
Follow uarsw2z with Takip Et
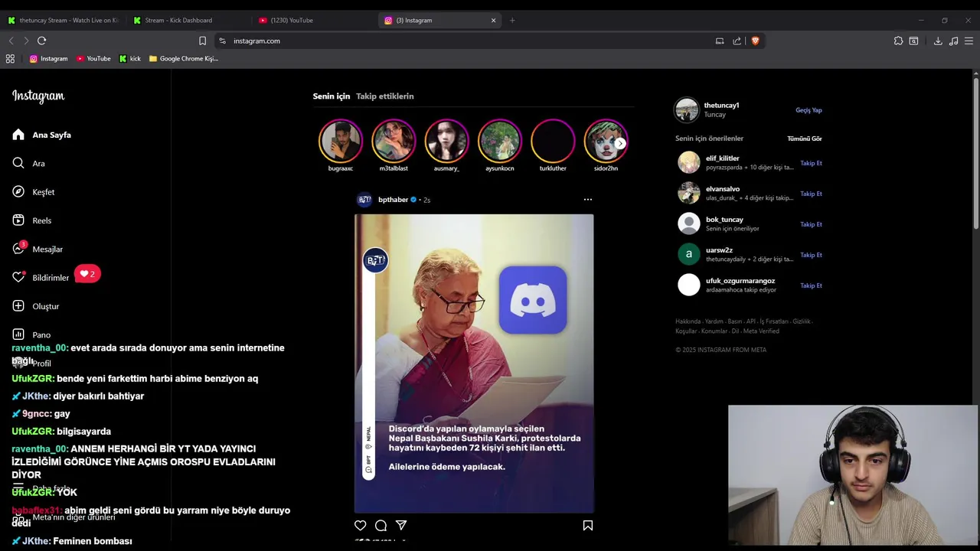click(x=811, y=255)
